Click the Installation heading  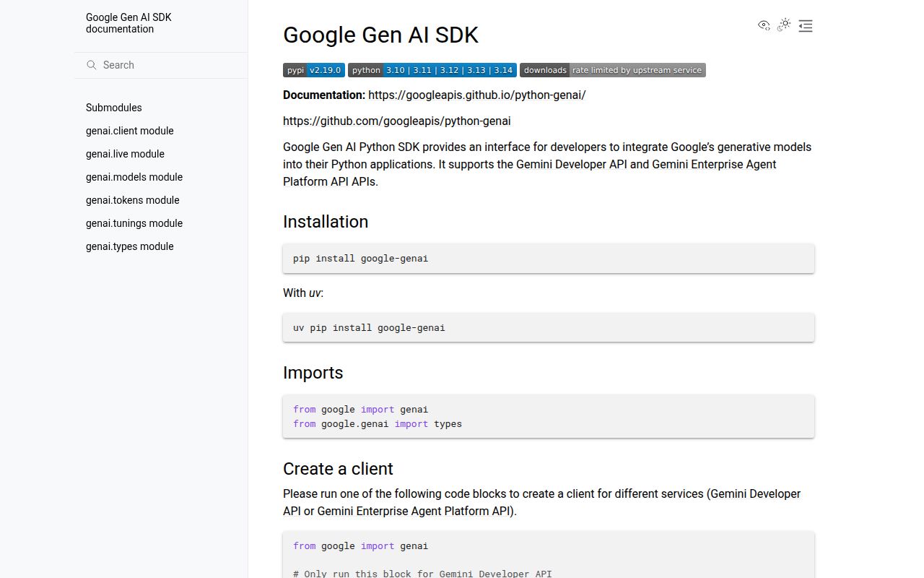(x=326, y=222)
